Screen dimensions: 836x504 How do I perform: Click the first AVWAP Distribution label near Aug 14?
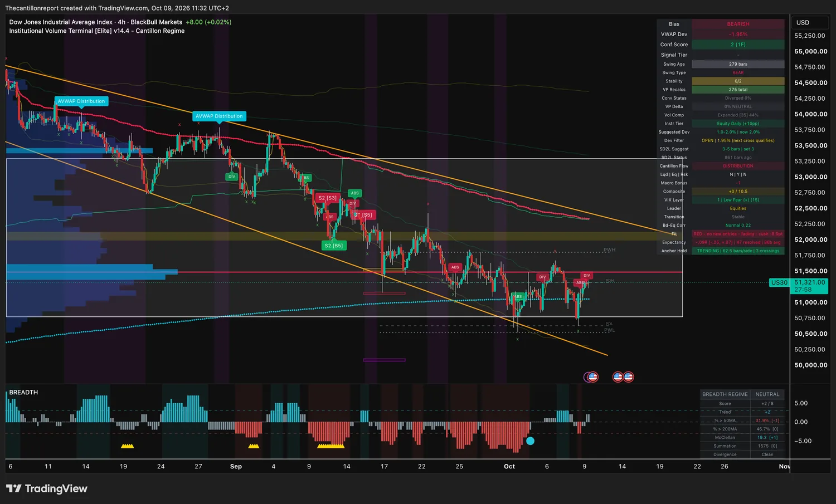81,101
